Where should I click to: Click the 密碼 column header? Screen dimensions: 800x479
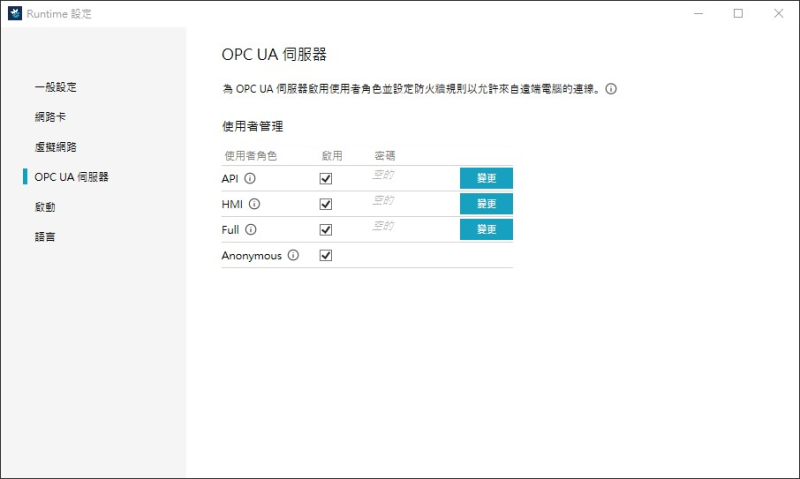tap(385, 156)
